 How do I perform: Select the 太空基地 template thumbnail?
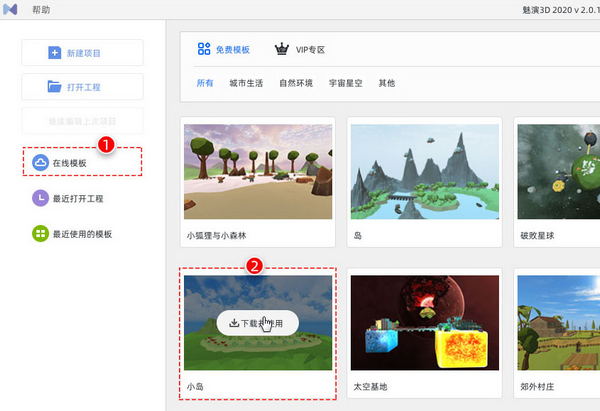pyautogui.click(x=423, y=323)
